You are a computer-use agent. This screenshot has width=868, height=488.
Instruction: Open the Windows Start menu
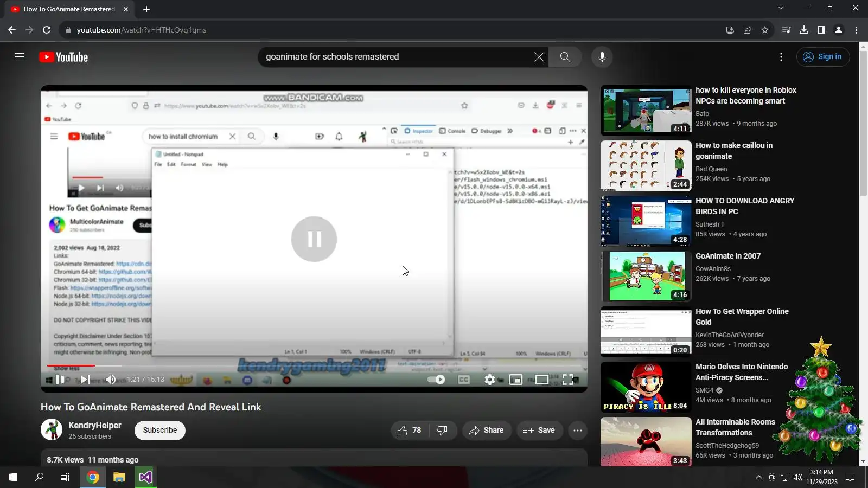pos(13,477)
